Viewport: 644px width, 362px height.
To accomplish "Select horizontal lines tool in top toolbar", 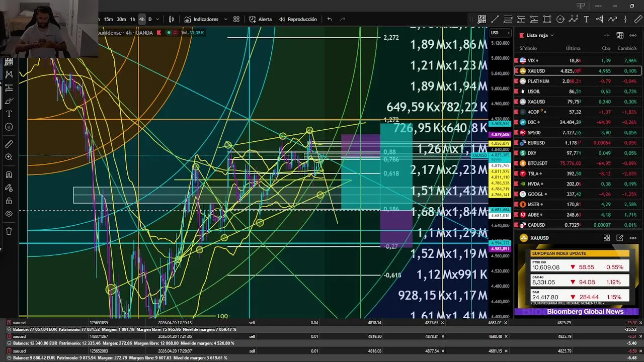I will click(x=508, y=19).
